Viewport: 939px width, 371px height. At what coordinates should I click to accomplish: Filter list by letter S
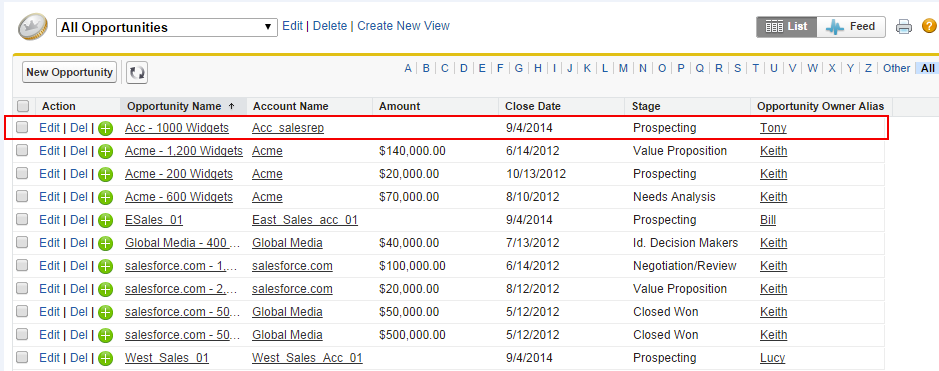tap(738, 68)
